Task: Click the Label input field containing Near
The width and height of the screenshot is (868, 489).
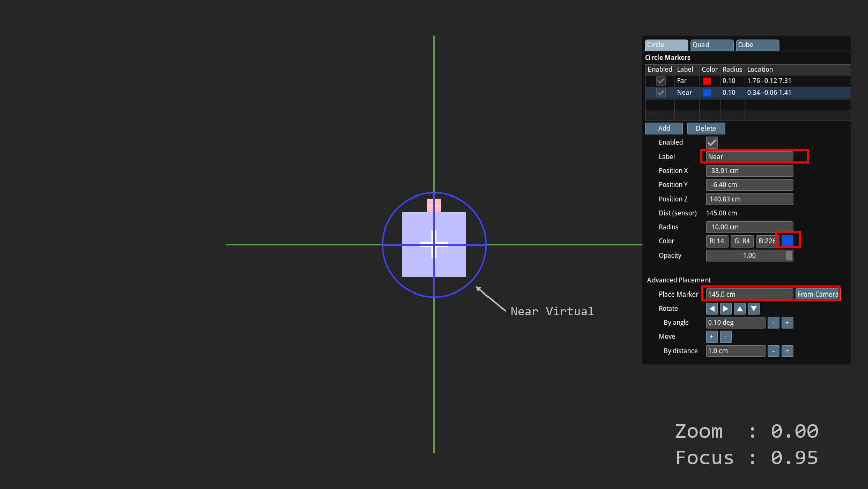Action: [x=749, y=157]
